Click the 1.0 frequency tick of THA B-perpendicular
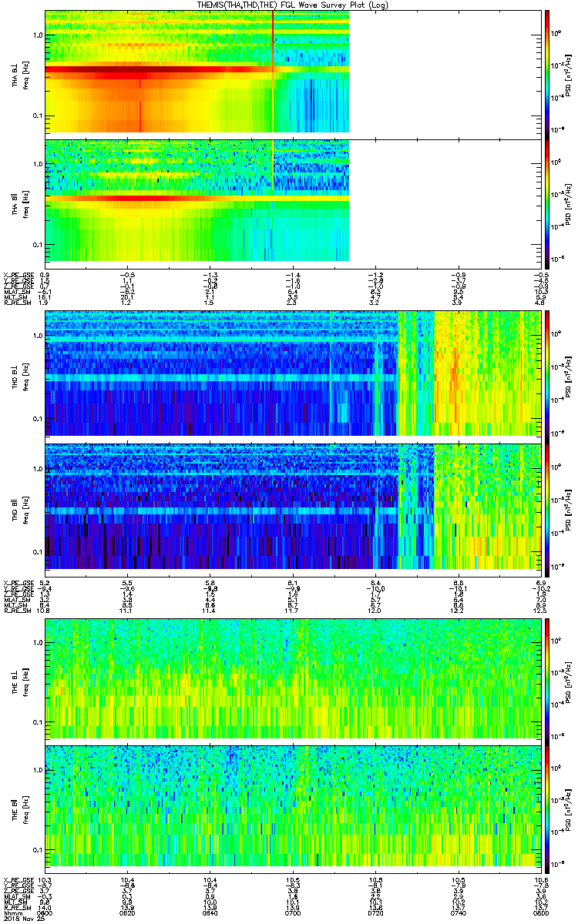This screenshot has height=924, width=578. [36, 36]
